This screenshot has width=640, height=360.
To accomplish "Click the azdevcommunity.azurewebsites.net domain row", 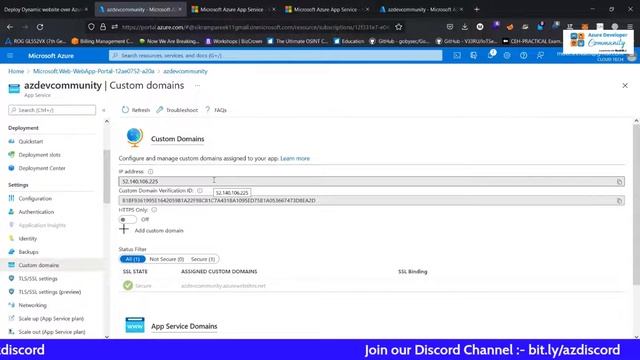I will [371, 286].
